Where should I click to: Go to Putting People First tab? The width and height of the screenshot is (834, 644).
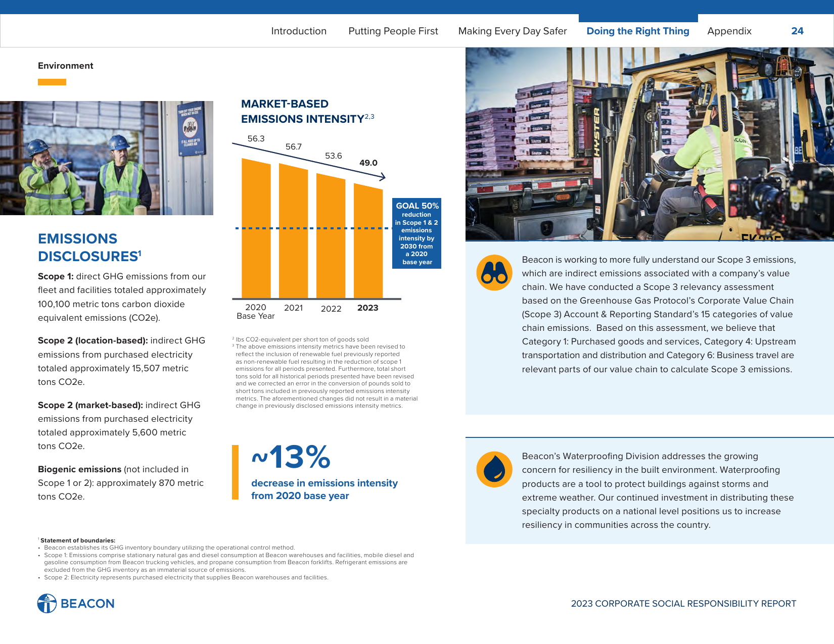pyautogui.click(x=393, y=31)
